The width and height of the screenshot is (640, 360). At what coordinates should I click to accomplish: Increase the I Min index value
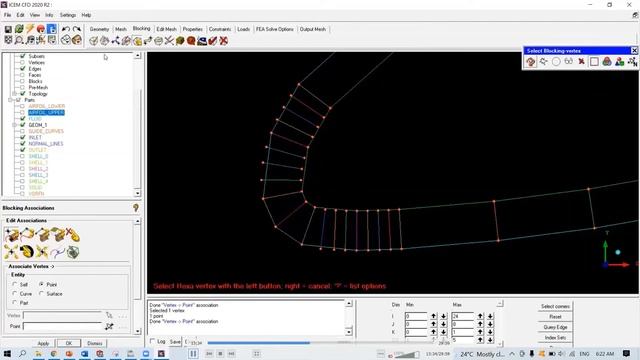(433, 316)
